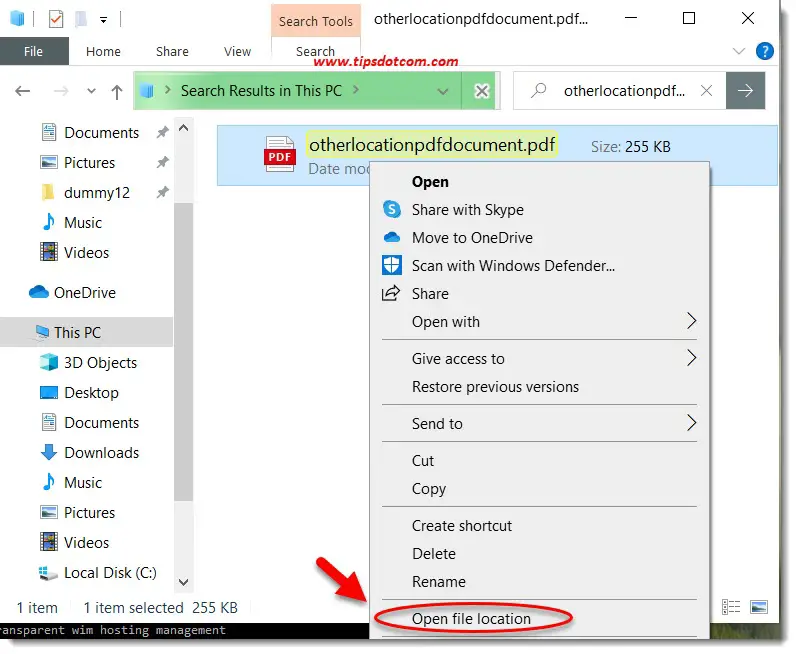Click the Size: 255 KB text of the file
Screen dimensions: 796x654
631,147
